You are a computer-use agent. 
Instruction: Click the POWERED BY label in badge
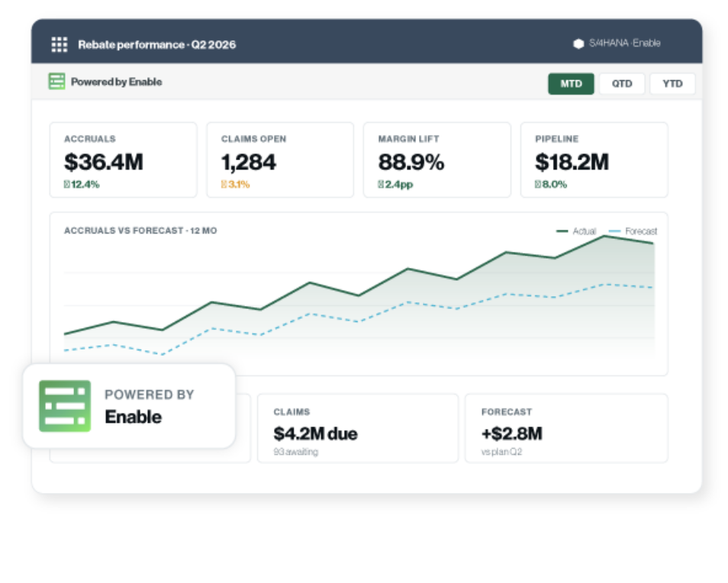coord(150,395)
